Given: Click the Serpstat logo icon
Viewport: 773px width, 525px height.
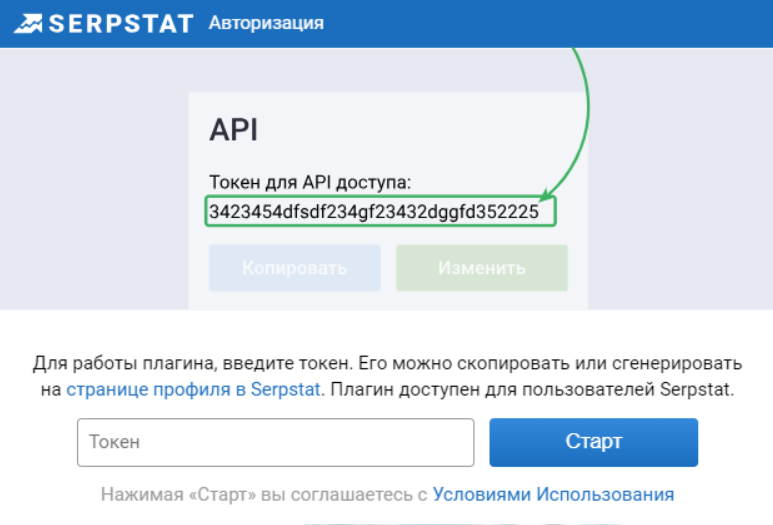Looking at the screenshot, I should 28,23.
